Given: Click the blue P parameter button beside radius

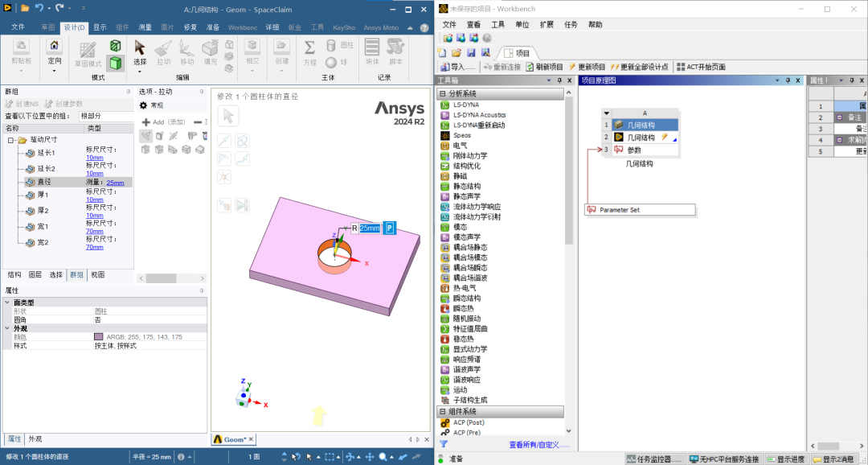Looking at the screenshot, I should click(390, 228).
